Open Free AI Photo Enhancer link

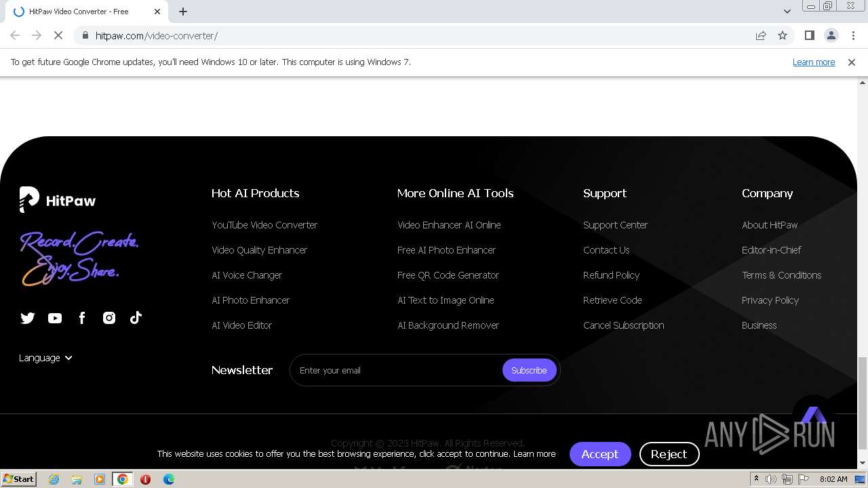(447, 250)
